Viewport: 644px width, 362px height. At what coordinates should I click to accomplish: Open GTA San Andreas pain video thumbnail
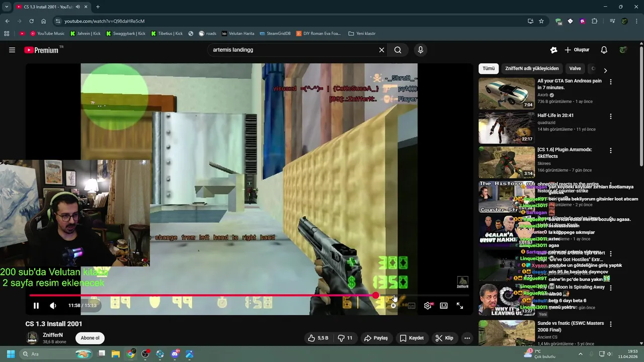click(x=507, y=93)
